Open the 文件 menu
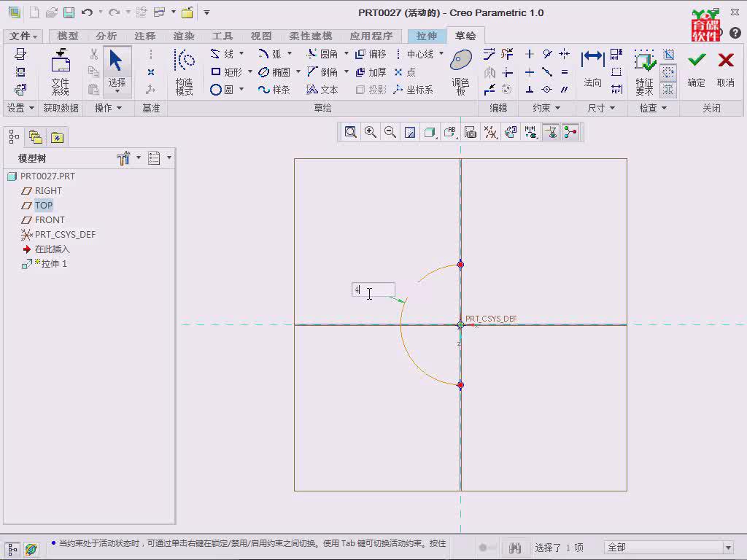The width and height of the screenshot is (747, 560). [x=23, y=36]
